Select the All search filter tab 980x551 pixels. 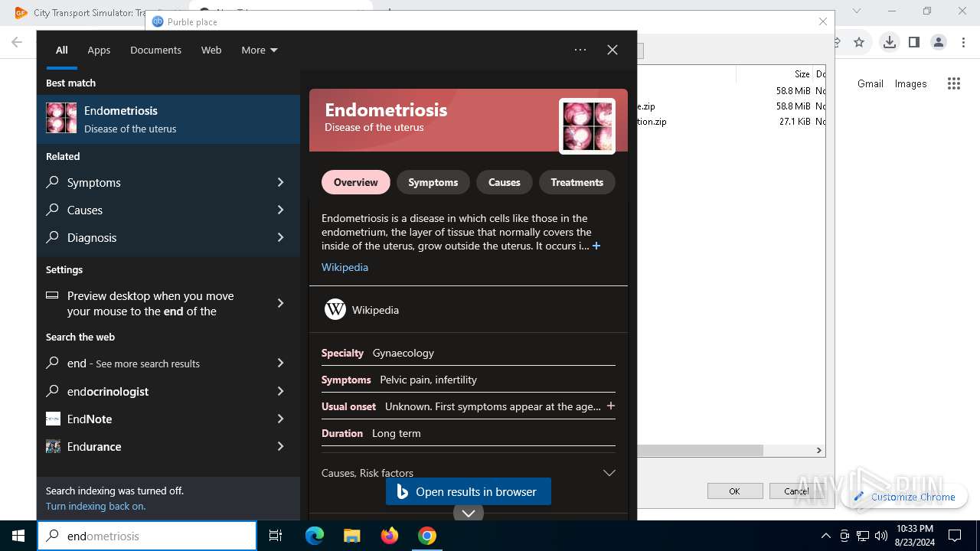[62, 50]
